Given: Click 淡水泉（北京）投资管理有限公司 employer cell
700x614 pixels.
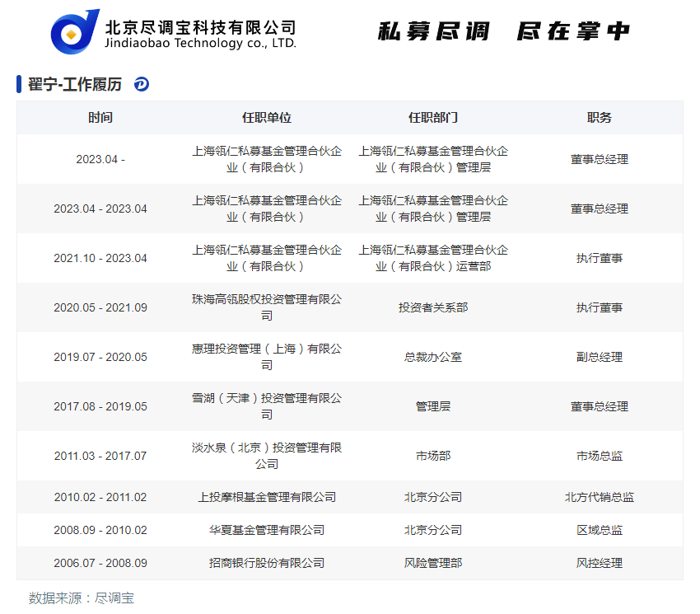Looking at the screenshot, I should [x=267, y=456].
